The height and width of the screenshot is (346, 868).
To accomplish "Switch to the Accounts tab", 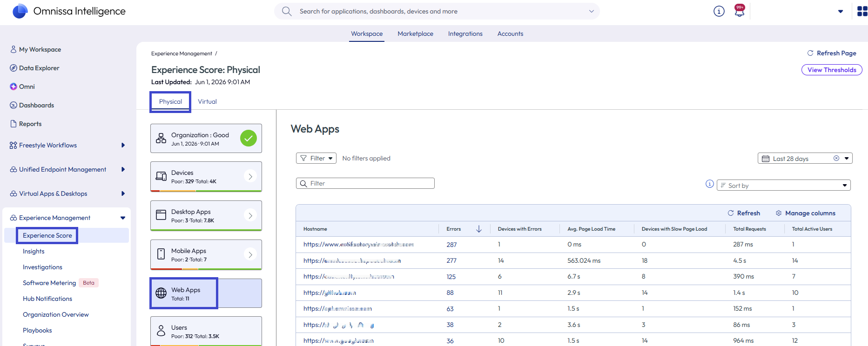I will point(510,33).
